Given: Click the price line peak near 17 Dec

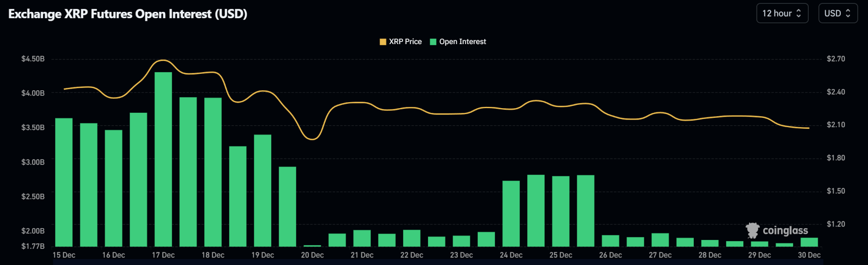Looking at the screenshot, I should pyautogui.click(x=162, y=61).
